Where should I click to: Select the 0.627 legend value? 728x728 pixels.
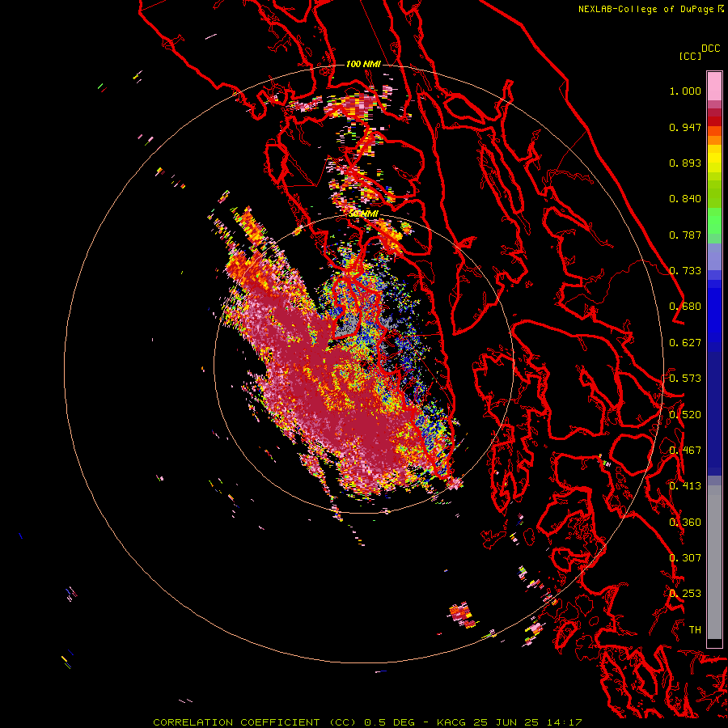point(685,343)
